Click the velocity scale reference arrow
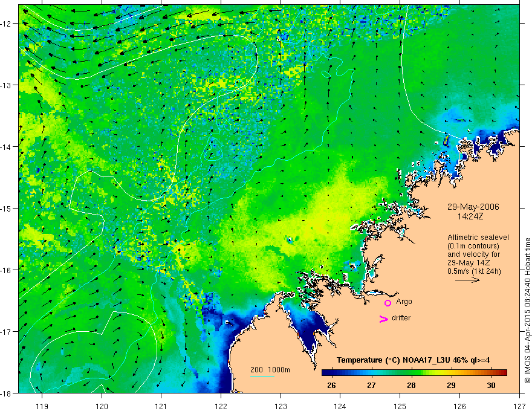532x411 pixels. (x=467, y=280)
